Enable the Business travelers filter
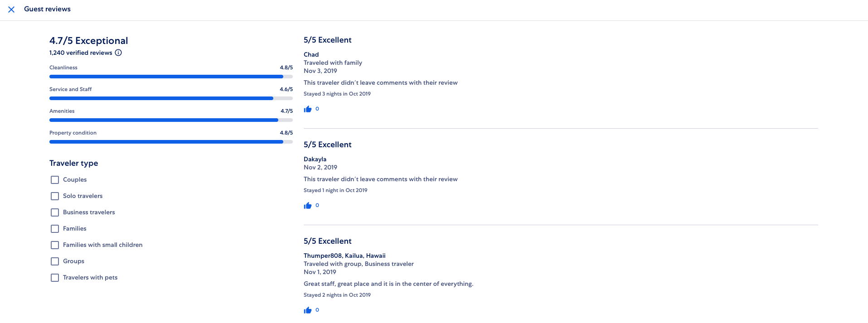 click(x=55, y=212)
